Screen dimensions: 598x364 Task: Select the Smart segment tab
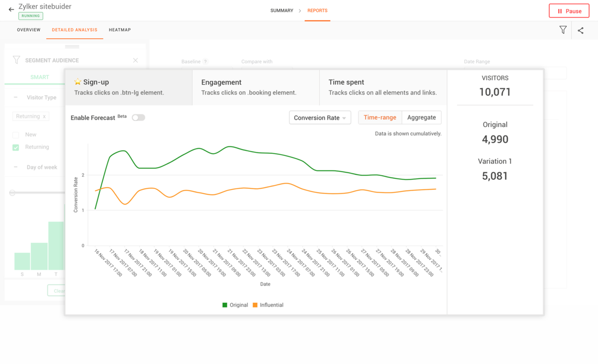[x=40, y=77]
